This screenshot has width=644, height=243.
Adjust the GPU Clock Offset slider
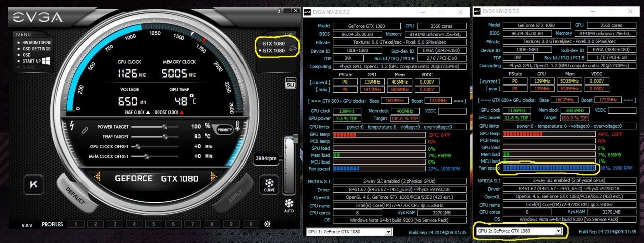point(154,146)
